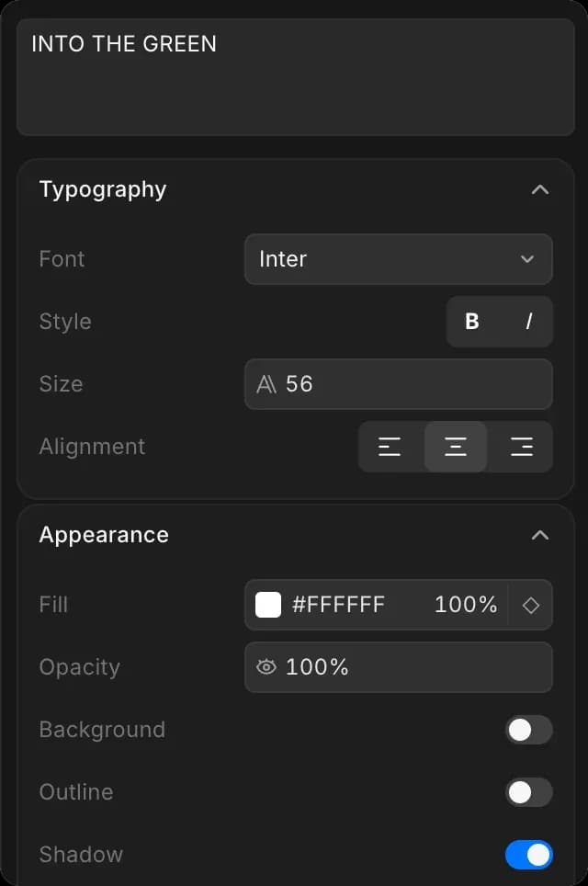Collapse the Typography section
The height and width of the screenshot is (886, 588).
[540, 189]
